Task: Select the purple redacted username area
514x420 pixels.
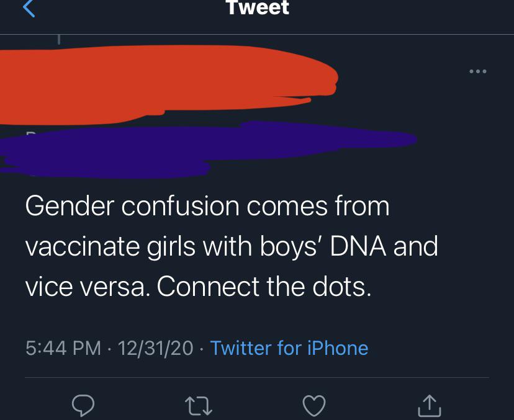Action: [205, 146]
